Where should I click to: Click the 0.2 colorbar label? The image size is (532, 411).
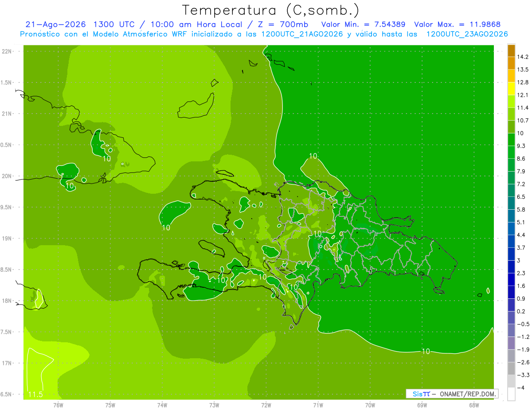521,311
